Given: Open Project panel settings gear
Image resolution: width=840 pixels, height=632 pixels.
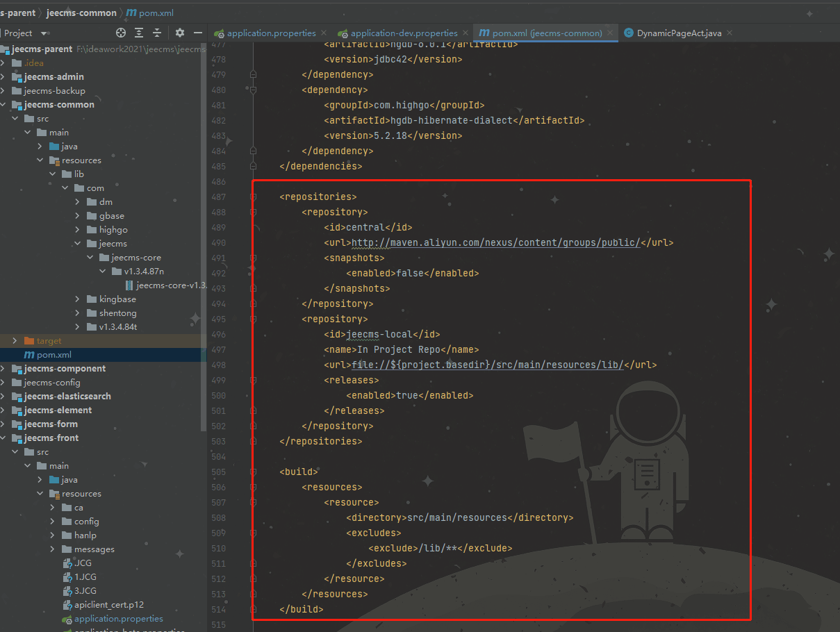Looking at the screenshot, I should pyautogui.click(x=180, y=33).
